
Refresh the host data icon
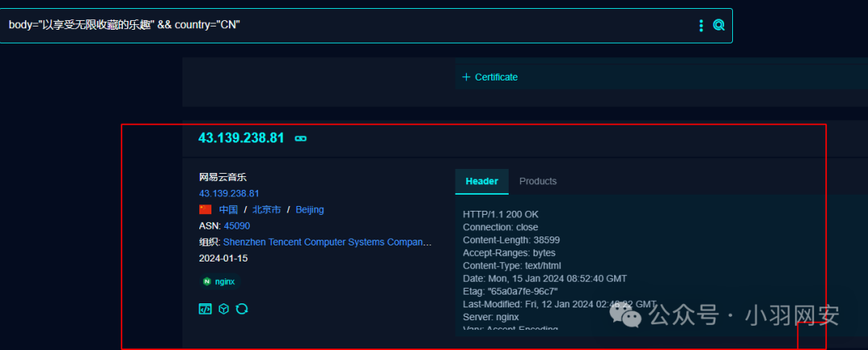pyautogui.click(x=242, y=309)
